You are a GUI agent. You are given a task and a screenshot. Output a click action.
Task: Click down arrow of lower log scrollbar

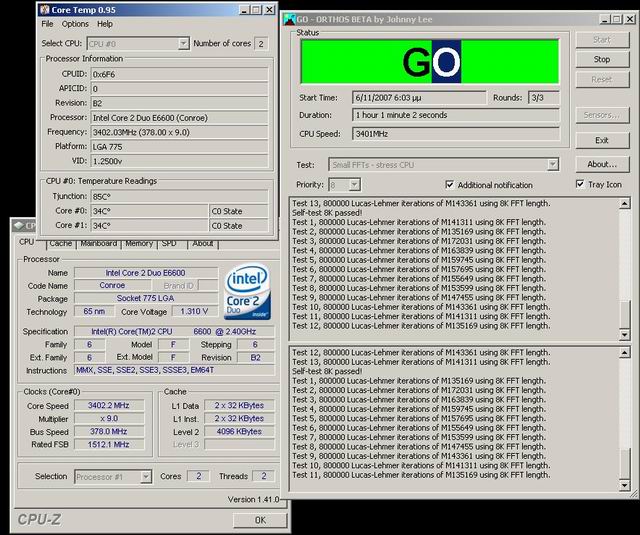(x=624, y=485)
